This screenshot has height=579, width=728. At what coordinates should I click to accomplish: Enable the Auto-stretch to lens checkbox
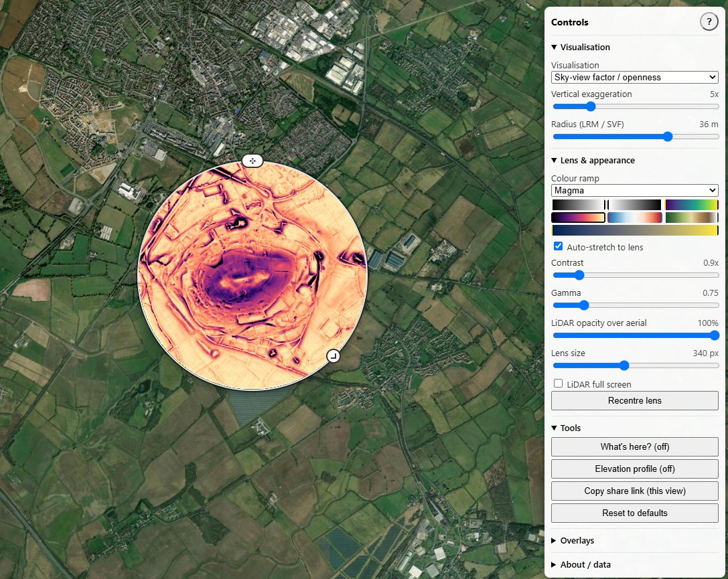(x=558, y=246)
